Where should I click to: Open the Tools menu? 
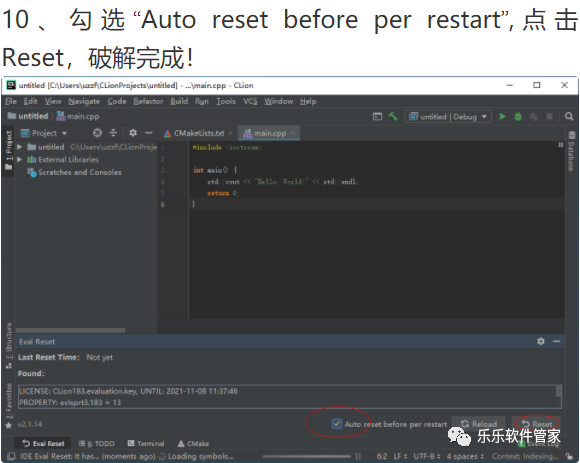[x=226, y=101]
